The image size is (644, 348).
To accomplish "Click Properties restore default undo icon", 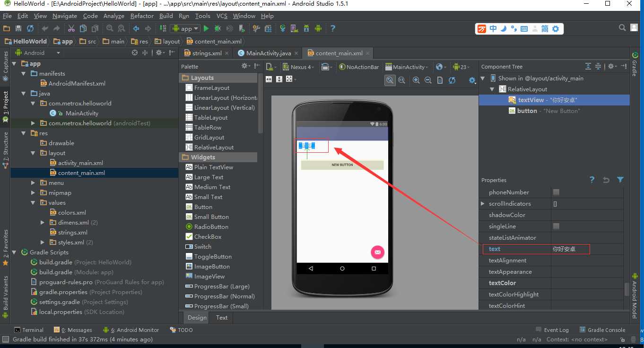I will [606, 180].
